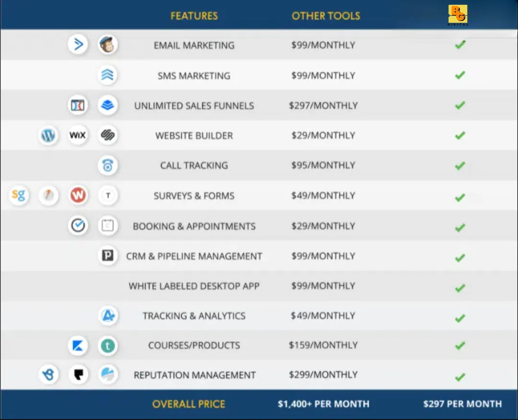The height and width of the screenshot is (420, 518).
Task: Click the SURVEYS & FORMS label
Action: point(194,196)
